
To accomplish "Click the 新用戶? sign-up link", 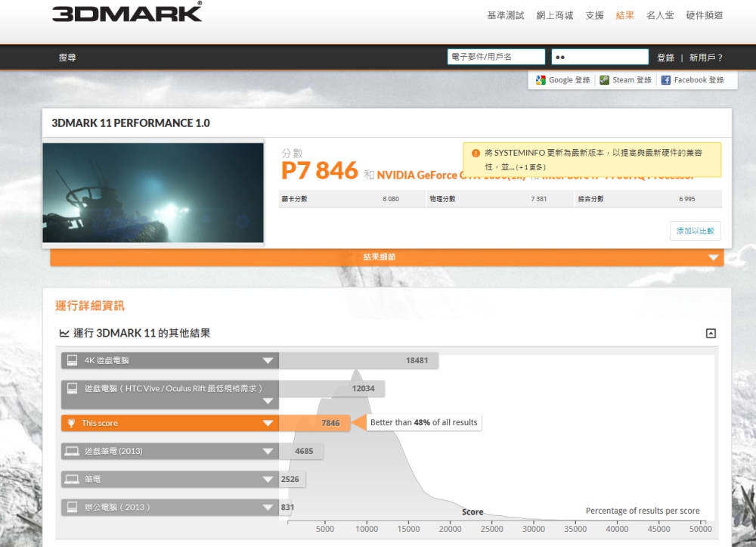I will 706,57.
